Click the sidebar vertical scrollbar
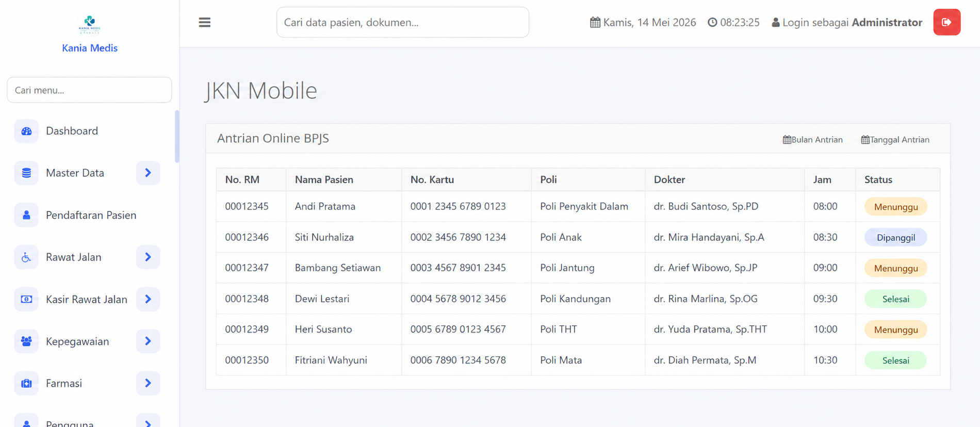The width and height of the screenshot is (980, 427). click(177, 136)
